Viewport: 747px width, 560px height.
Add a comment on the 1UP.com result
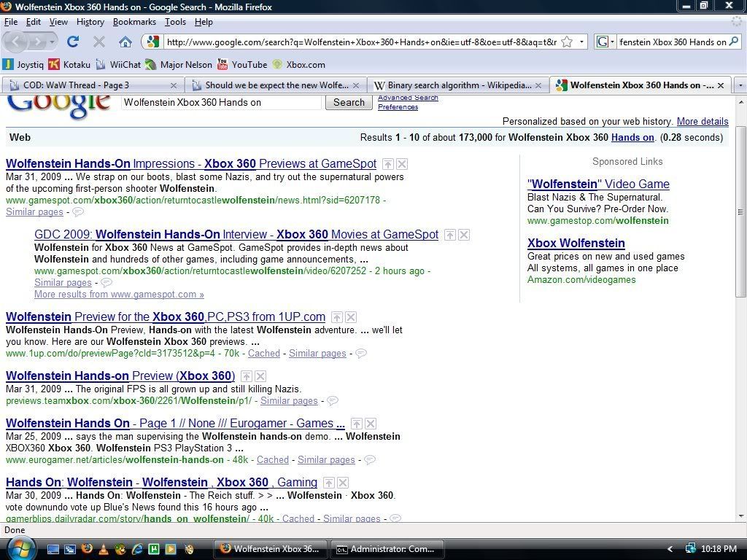pos(361,354)
